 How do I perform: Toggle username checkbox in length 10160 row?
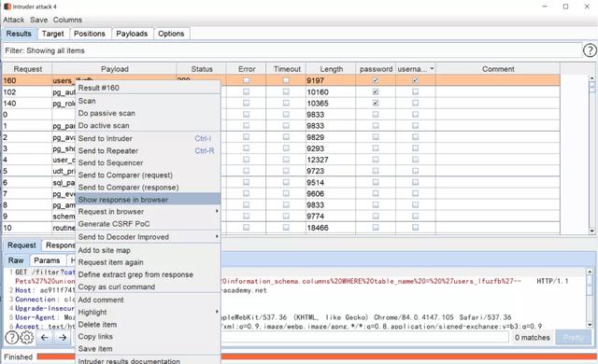[415, 91]
